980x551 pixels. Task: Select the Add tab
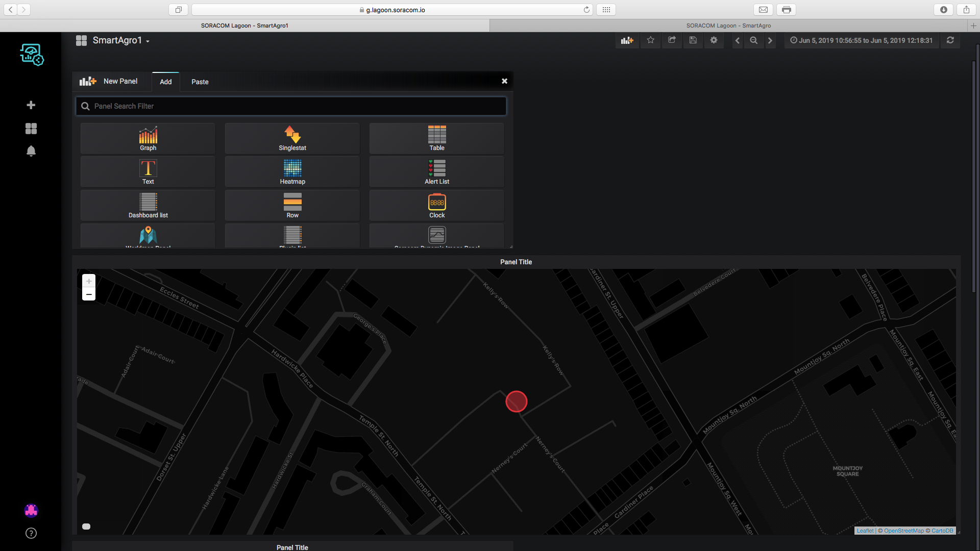pos(165,82)
